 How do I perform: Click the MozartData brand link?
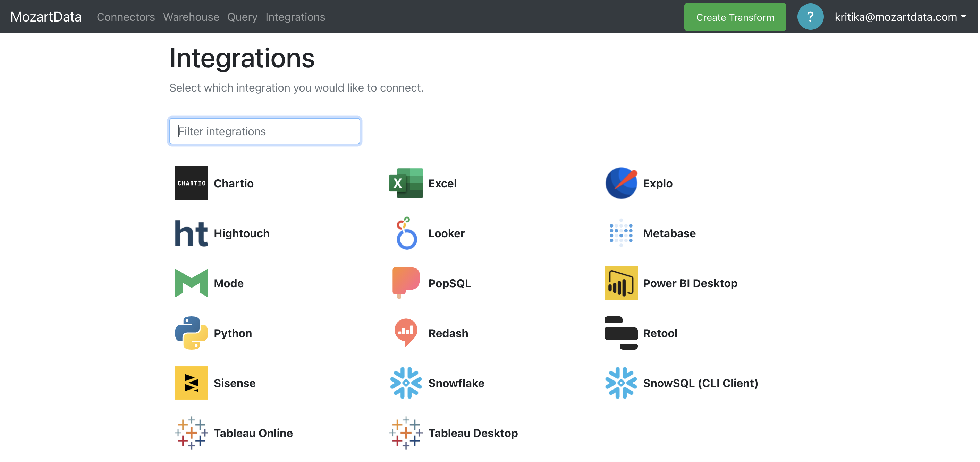(x=46, y=17)
